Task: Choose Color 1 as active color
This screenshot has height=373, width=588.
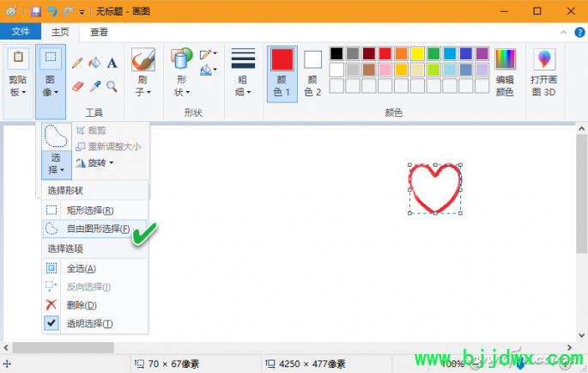Action: 282,74
